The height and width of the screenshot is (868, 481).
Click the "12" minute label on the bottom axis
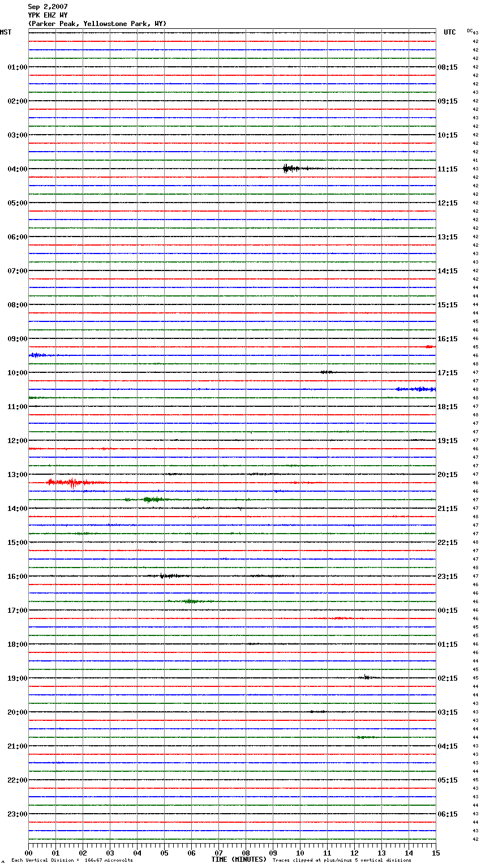pyautogui.click(x=354, y=853)
